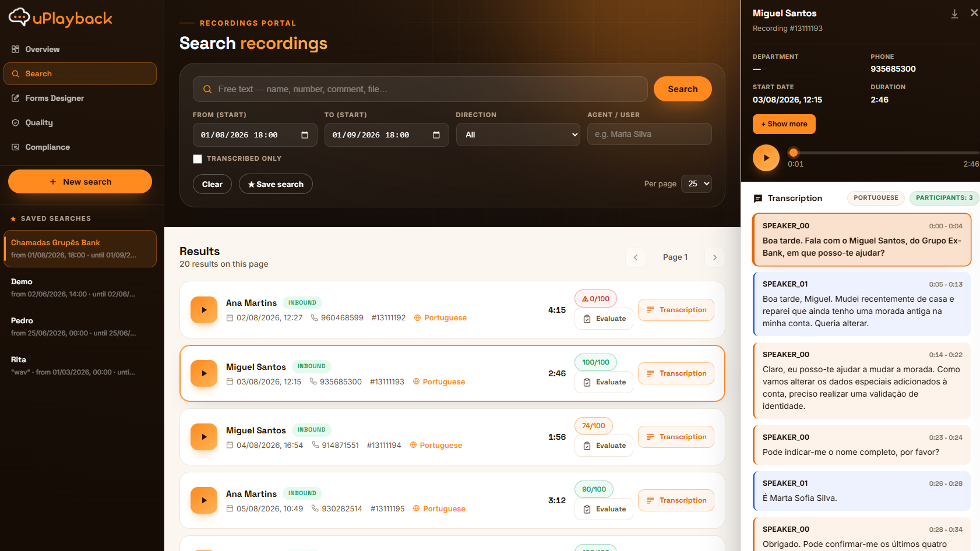
Task: Click the free text search field
Action: (x=420, y=89)
